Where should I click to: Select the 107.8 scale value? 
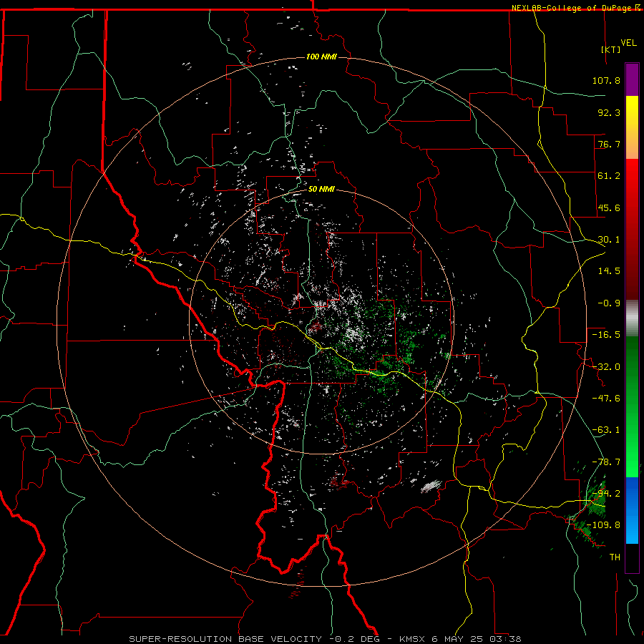click(x=606, y=80)
